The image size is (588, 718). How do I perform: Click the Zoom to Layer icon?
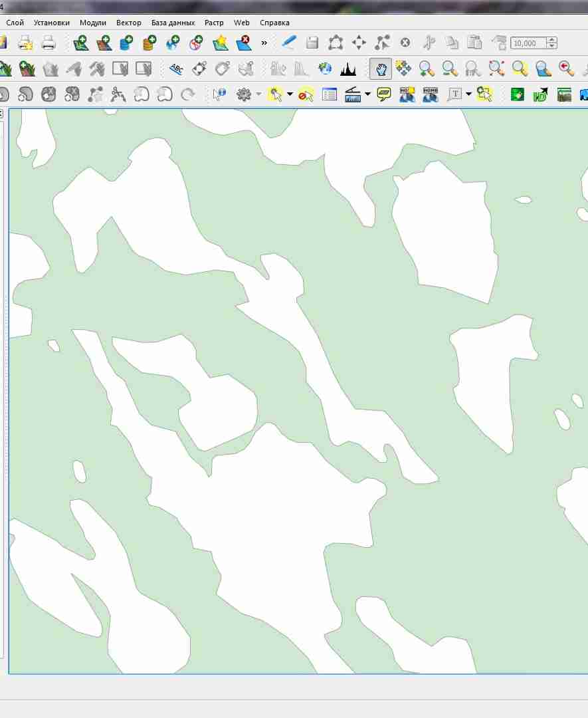point(543,69)
